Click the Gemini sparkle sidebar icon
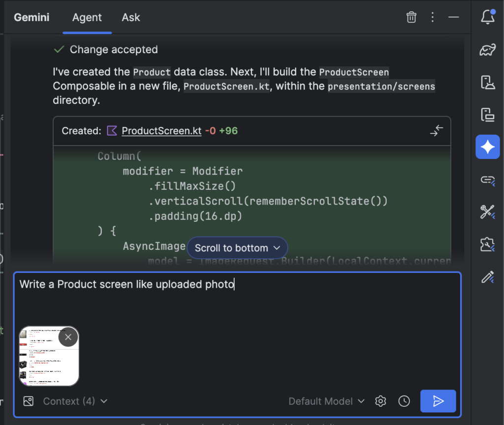Screen dimensions: 504x425 [x=487, y=147]
